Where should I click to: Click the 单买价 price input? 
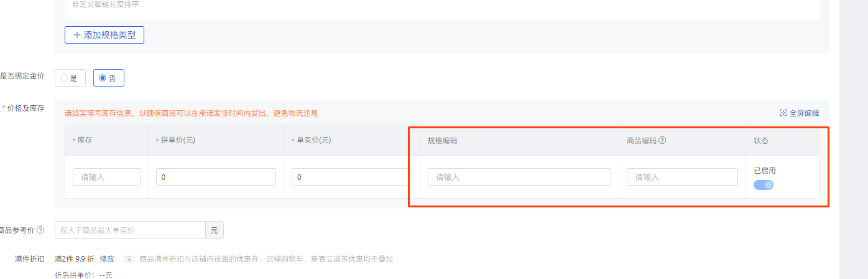[x=351, y=177]
